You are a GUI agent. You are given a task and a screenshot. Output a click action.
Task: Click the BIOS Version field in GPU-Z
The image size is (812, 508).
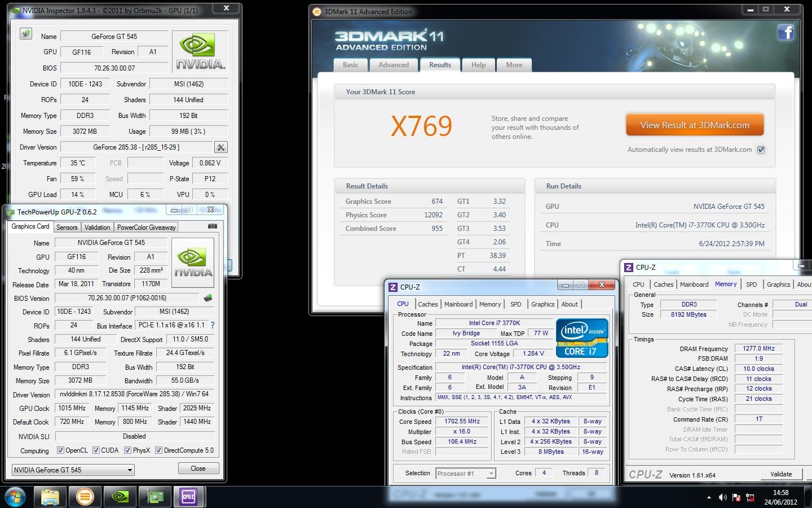tap(127, 298)
